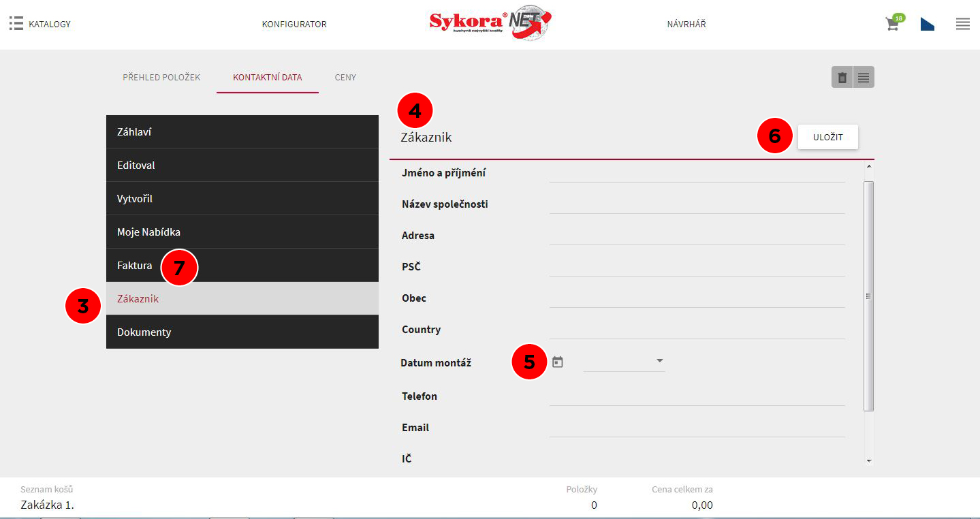This screenshot has width=980, height=519.
Task: Open the calendar icon for Datum montáž
Action: [558, 362]
